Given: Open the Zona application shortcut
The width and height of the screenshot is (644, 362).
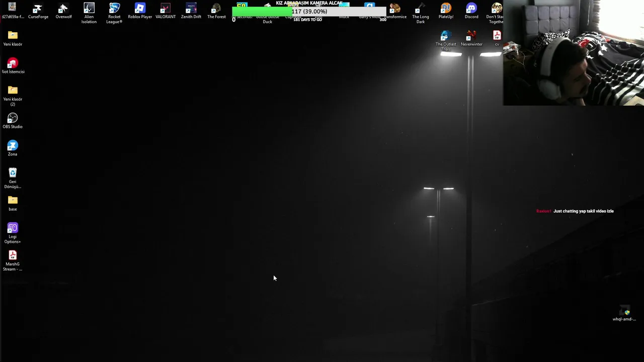Looking at the screenshot, I should tap(13, 148).
